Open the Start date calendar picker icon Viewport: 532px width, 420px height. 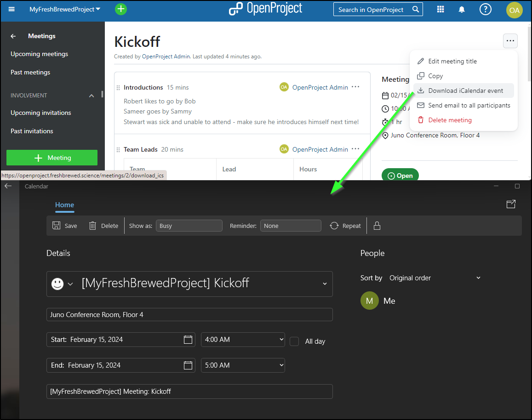point(188,340)
